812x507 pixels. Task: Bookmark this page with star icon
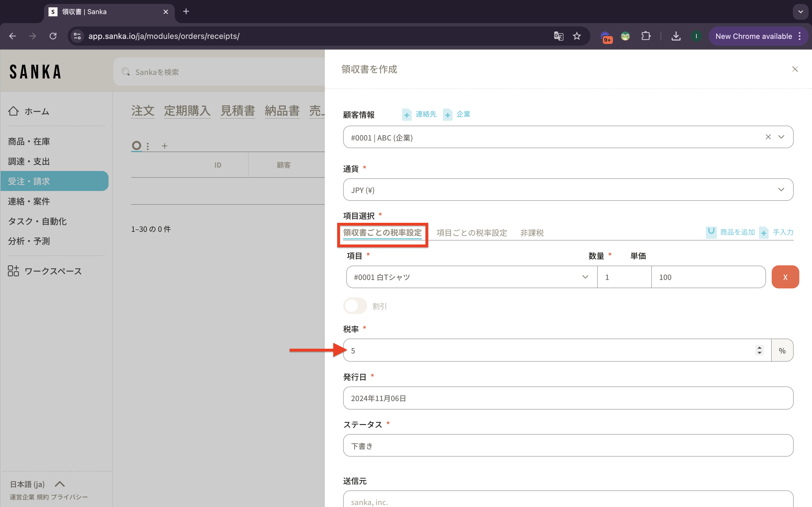pyautogui.click(x=577, y=36)
